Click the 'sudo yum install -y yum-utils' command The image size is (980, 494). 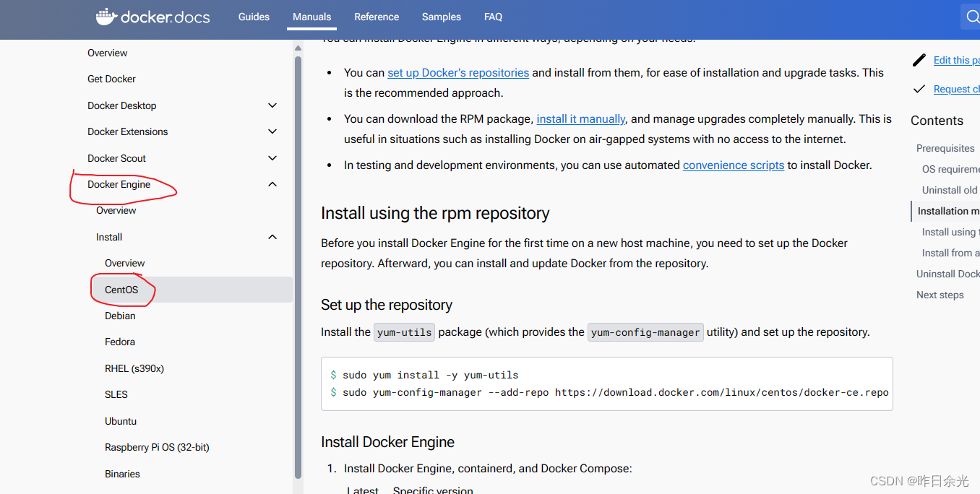430,375
